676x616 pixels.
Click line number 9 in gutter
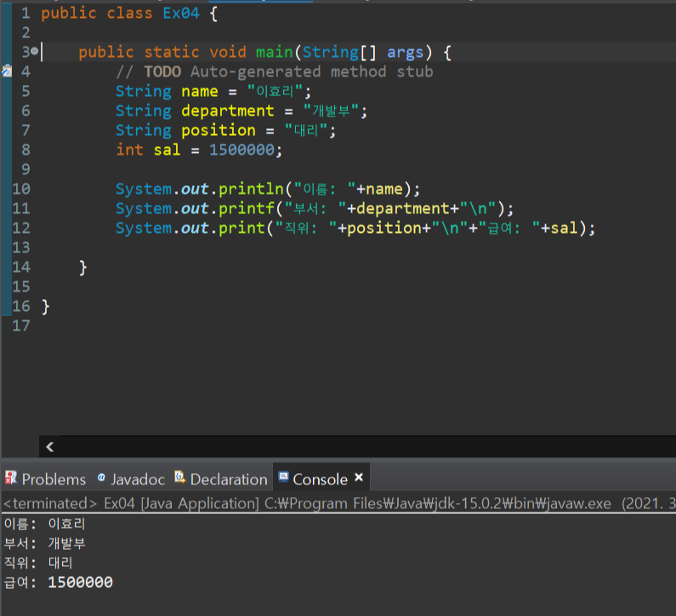coord(26,169)
